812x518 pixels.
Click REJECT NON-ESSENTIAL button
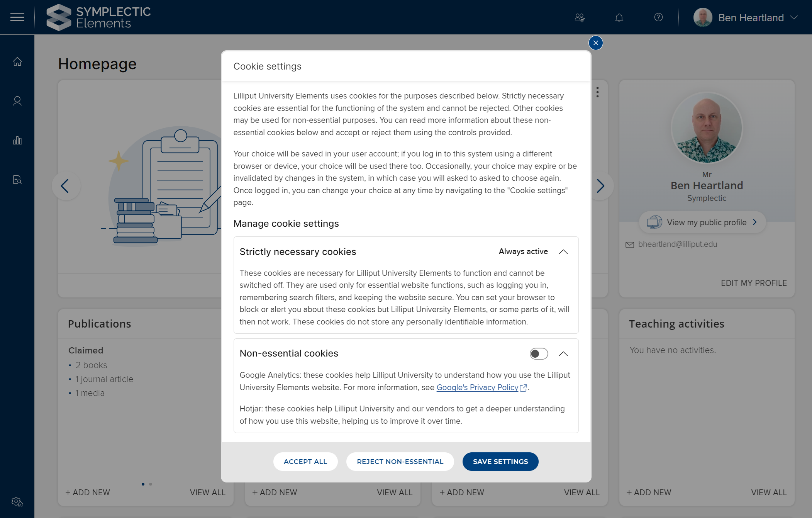pos(400,462)
